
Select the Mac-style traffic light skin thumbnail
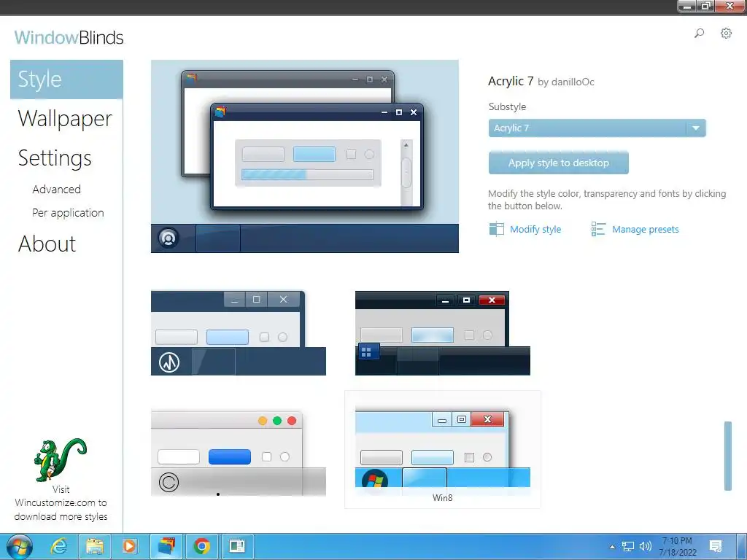click(239, 453)
